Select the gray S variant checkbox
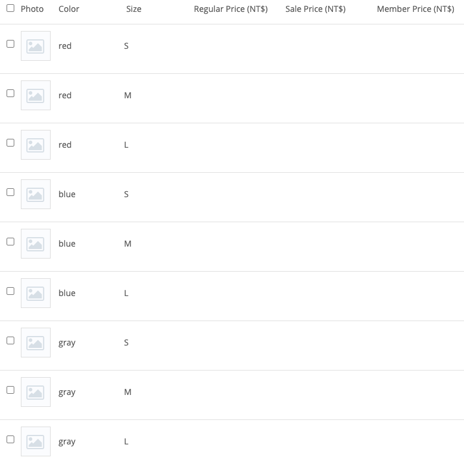464x476 pixels. pos(10,341)
